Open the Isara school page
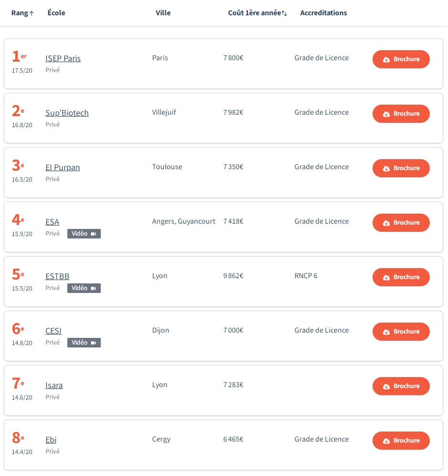Viewport: 448px width, 476px height. pos(54,385)
